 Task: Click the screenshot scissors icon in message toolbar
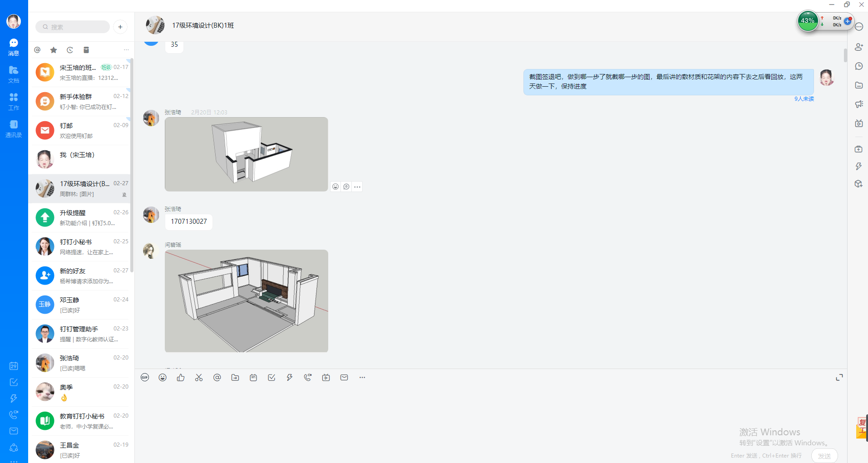(x=199, y=378)
